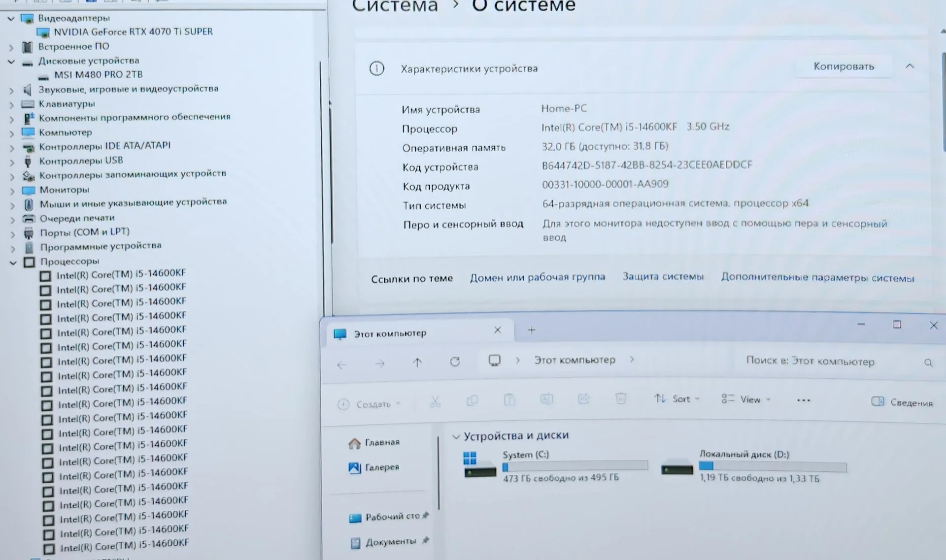The height and width of the screenshot is (560, 946).
Task: Expand the Очереди печати tree node
Action: click(x=13, y=220)
